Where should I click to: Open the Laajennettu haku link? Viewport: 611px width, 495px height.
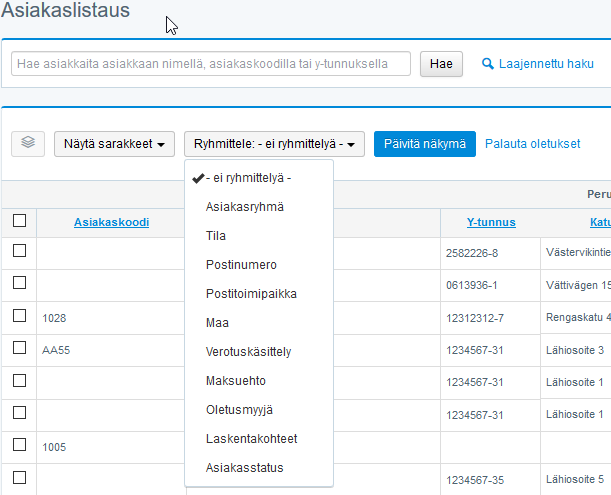click(546, 64)
